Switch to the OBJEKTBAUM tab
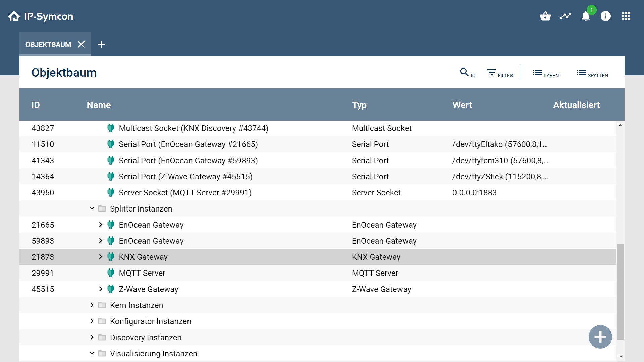 [x=48, y=44]
